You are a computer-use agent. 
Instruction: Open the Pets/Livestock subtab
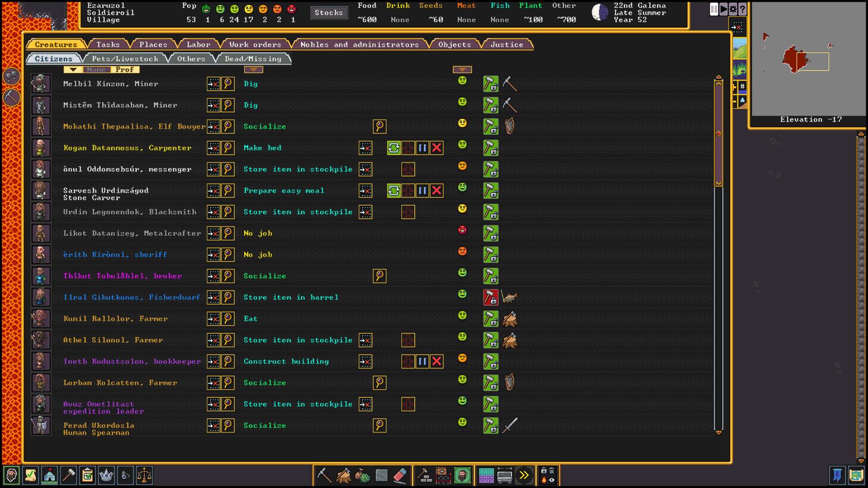pos(125,59)
